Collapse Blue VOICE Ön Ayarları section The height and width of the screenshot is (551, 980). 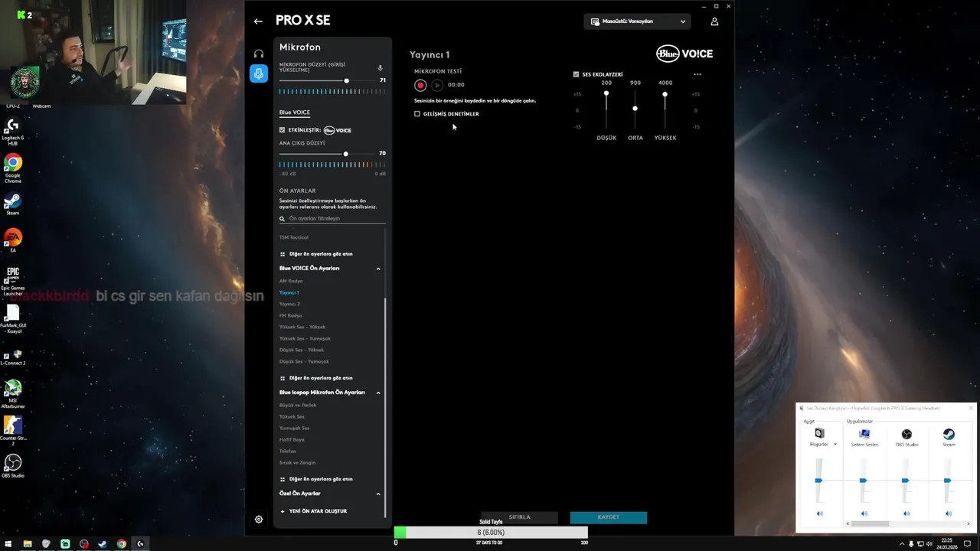378,269
